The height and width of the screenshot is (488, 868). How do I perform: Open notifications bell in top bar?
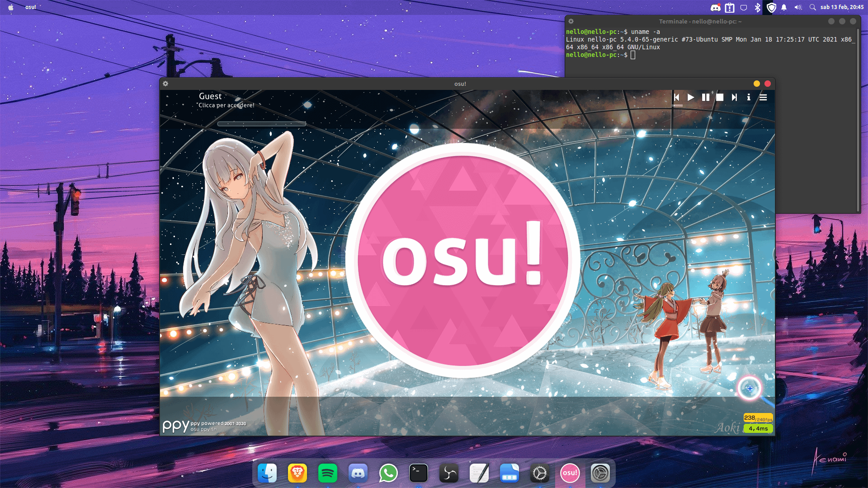click(784, 7)
